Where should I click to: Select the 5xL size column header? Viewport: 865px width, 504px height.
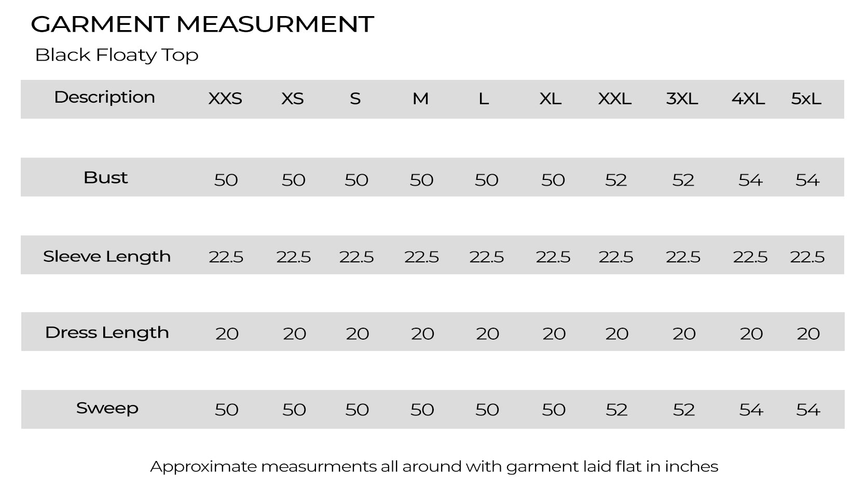tap(806, 99)
